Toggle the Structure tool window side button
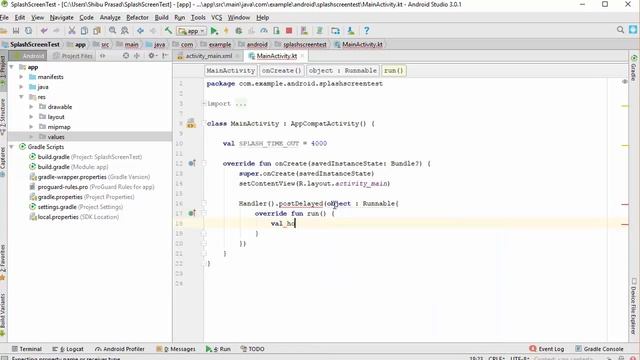640x360 pixels. point(3,116)
